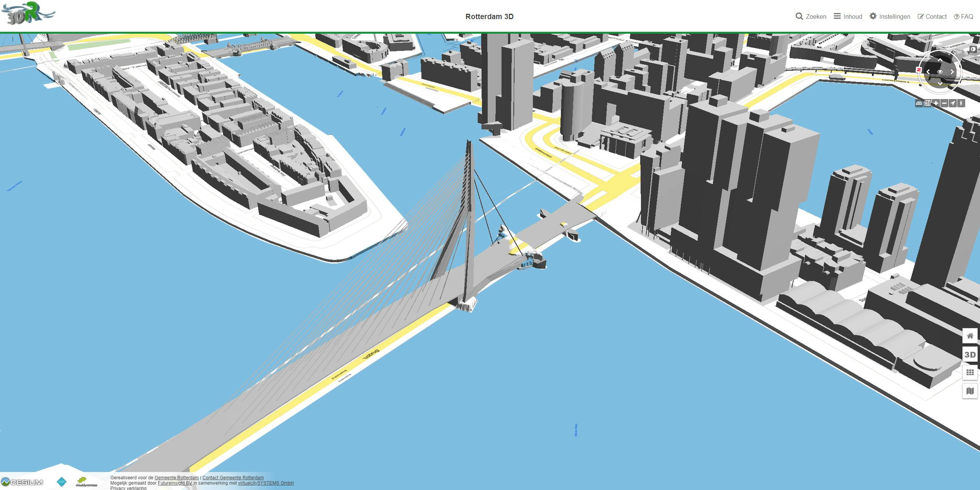Open the grid tiles button on right sidebar
This screenshot has height=490, width=980.
[x=970, y=372]
